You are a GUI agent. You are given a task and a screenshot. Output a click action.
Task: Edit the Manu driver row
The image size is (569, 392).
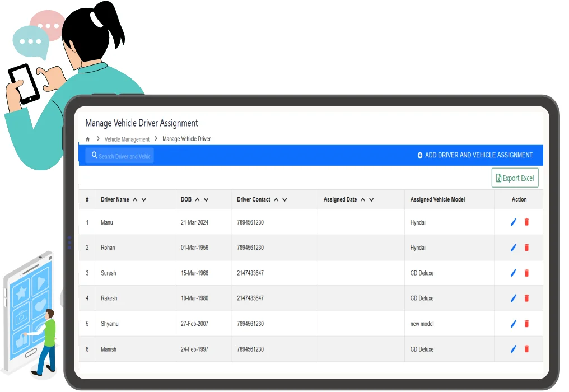tap(514, 222)
